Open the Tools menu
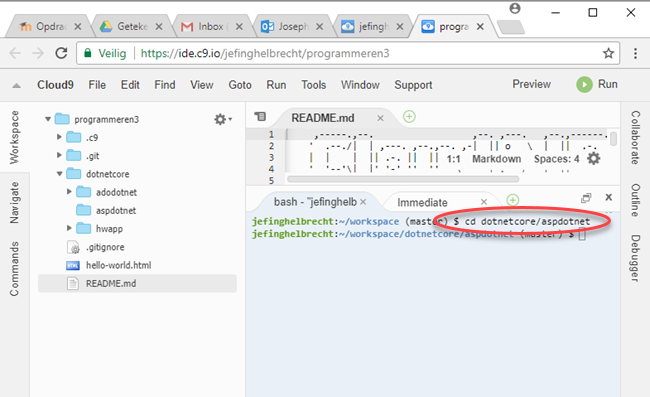650x397 pixels. [x=313, y=85]
